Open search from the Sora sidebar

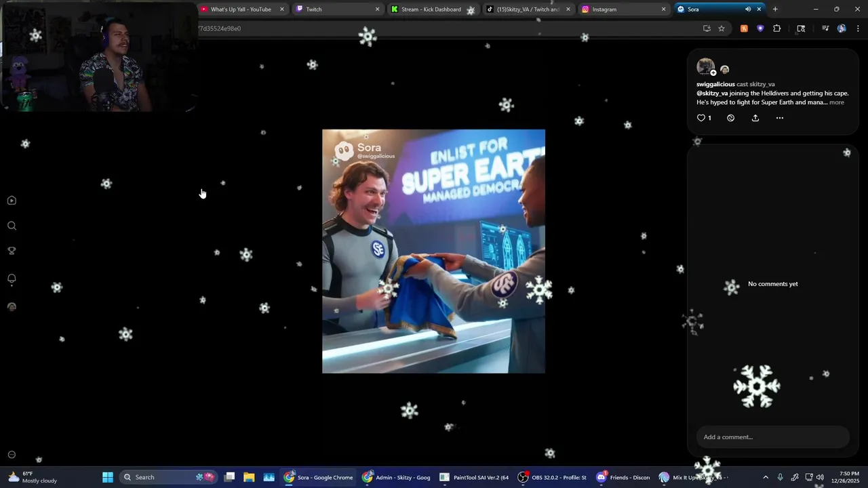12,226
